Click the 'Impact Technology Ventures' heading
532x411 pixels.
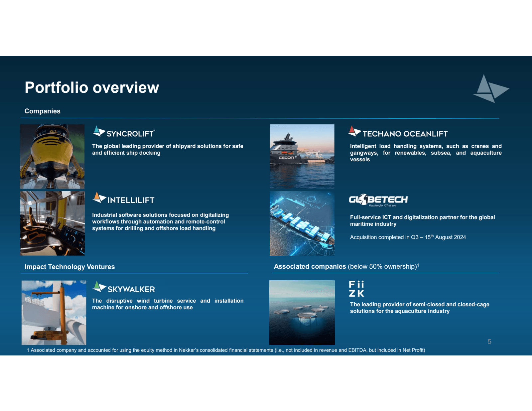[x=70, y=267]
